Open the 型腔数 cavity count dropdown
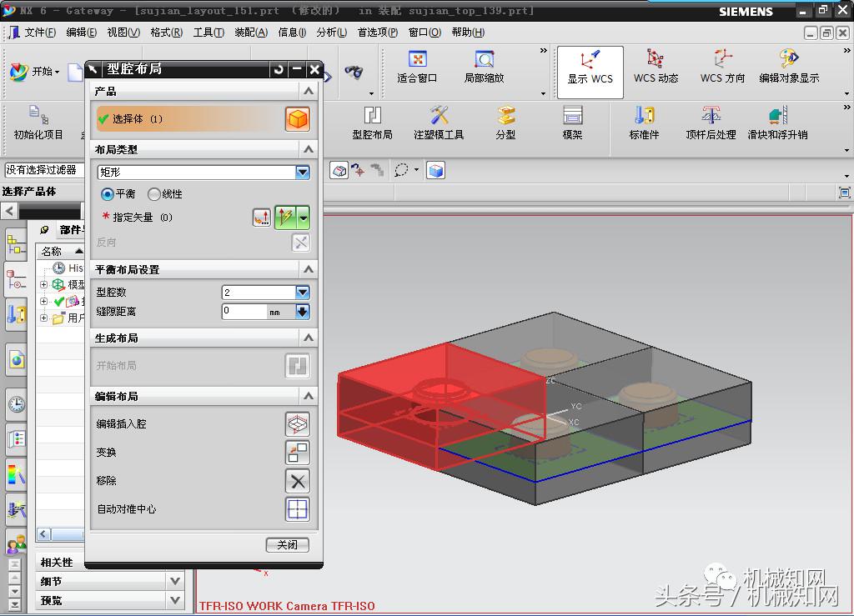The image size is (854, 616). click(x=302, y=293)
